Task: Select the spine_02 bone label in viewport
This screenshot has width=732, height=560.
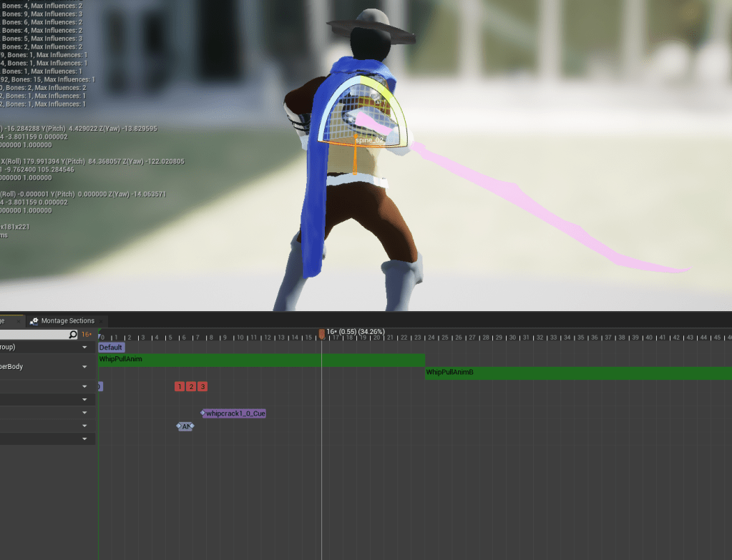Action: [370, 141]
